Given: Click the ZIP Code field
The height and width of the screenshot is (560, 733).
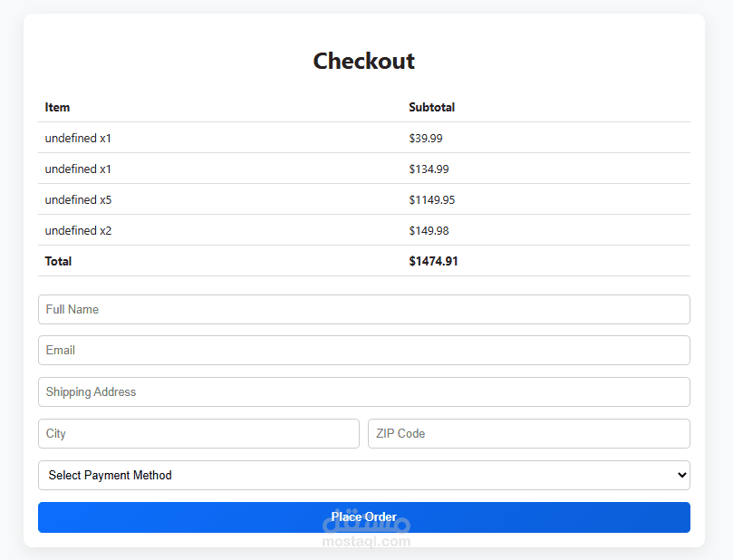Looking at the screenshot, I should [528, 434].
